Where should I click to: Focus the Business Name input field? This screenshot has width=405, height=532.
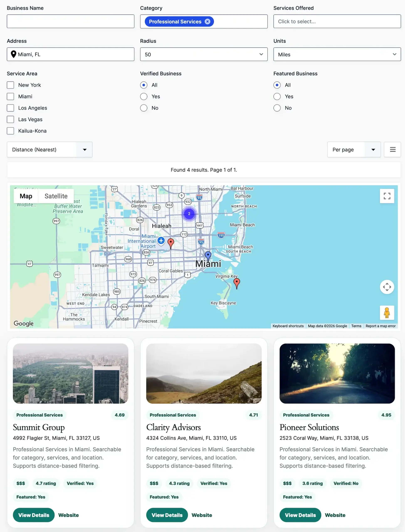(70, 21)
